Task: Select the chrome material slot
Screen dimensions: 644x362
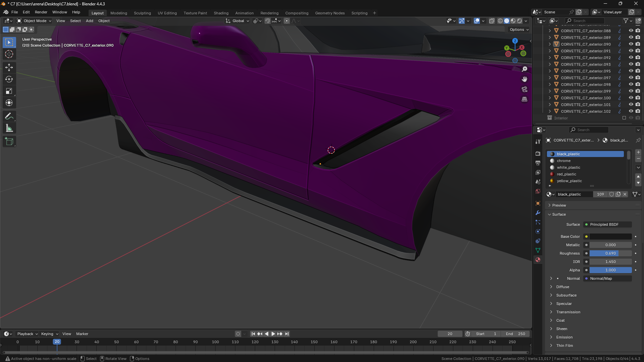Action: click(585, 161)
